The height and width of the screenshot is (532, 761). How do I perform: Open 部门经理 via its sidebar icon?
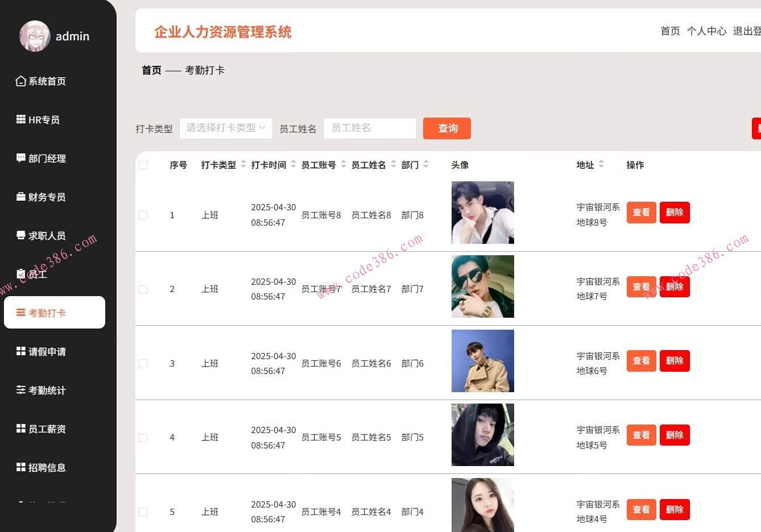[20, 158]
